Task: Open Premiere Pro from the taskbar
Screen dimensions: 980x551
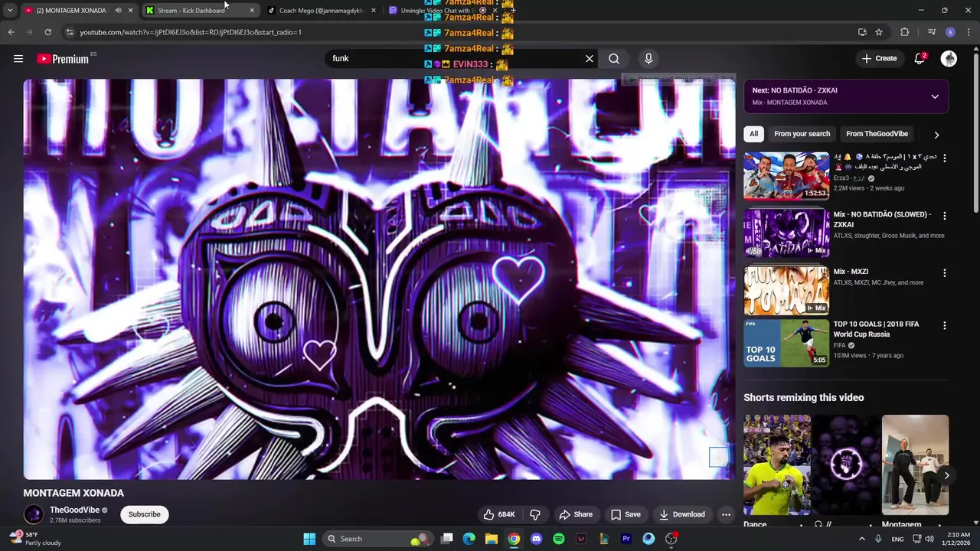Action: pos(626,539)
